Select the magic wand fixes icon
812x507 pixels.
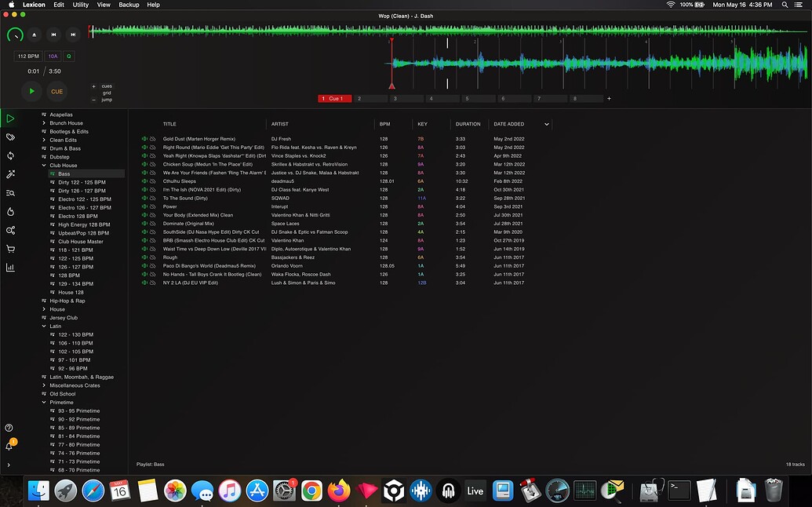pos(10,173)
